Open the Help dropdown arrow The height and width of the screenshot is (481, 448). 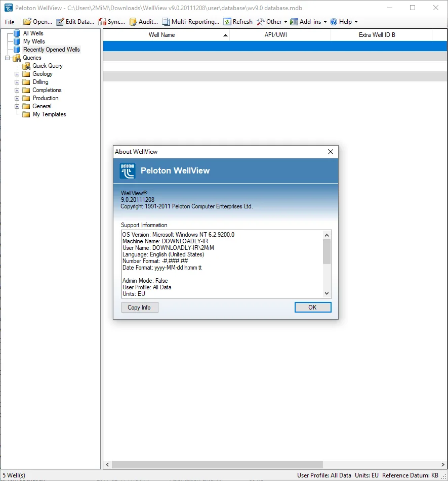coord(356,22)
